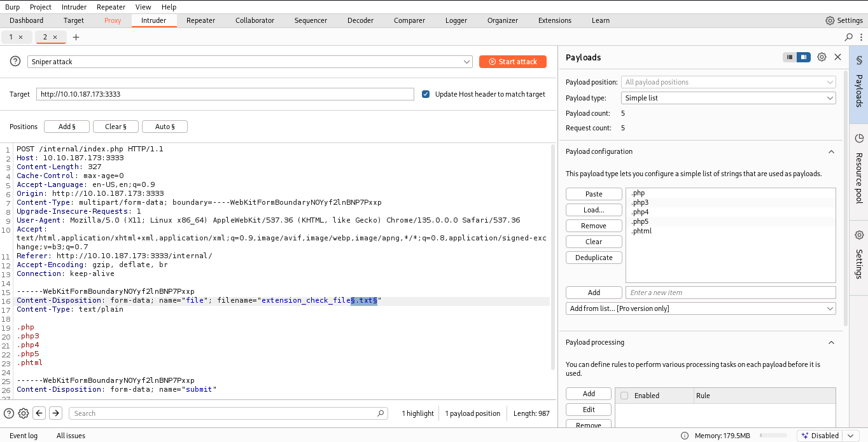Click the Deduplicate payload button

594,258
